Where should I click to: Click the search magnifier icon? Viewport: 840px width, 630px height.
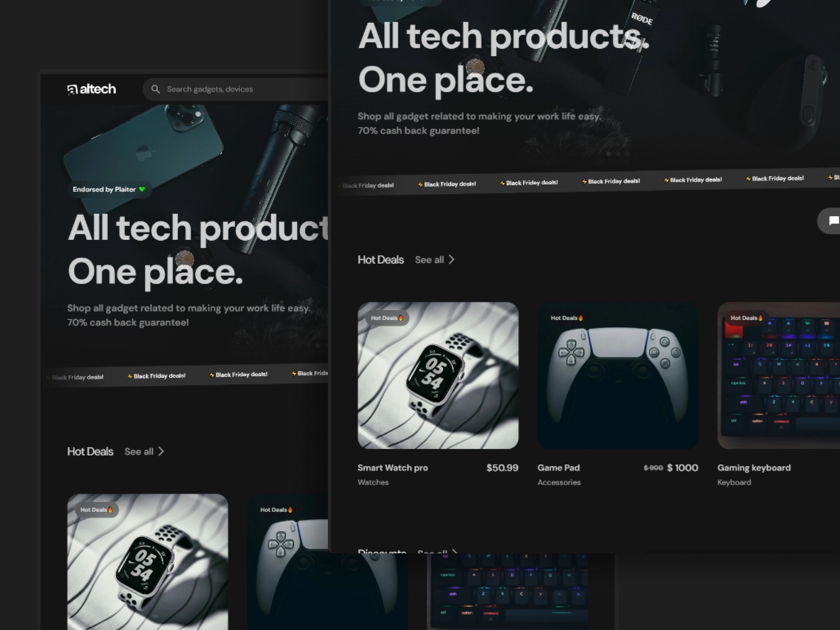[156, 89]
